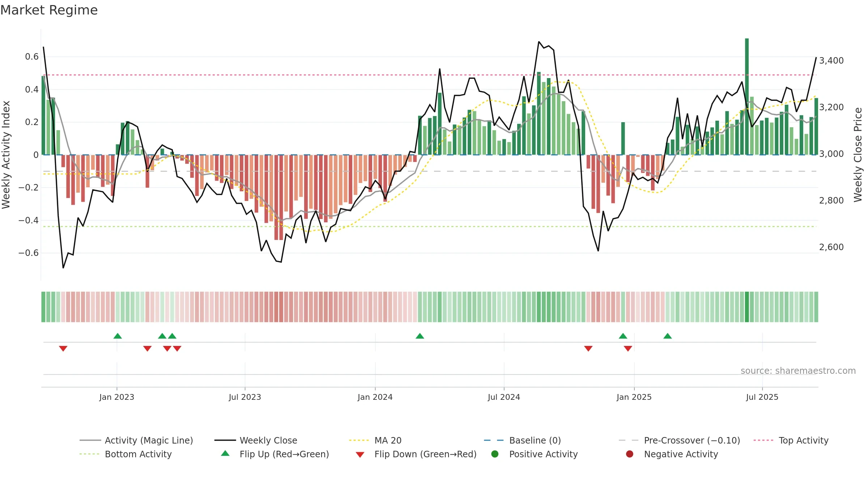
Task: Click the green flip-up triangle near March 2024
Action: click(x=420, y=336)
